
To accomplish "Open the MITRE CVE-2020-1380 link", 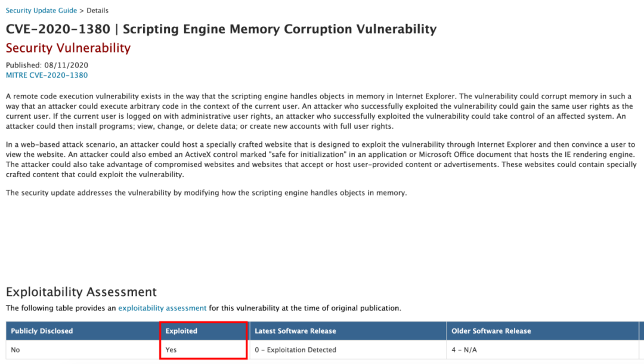I will tap(47, 75).
